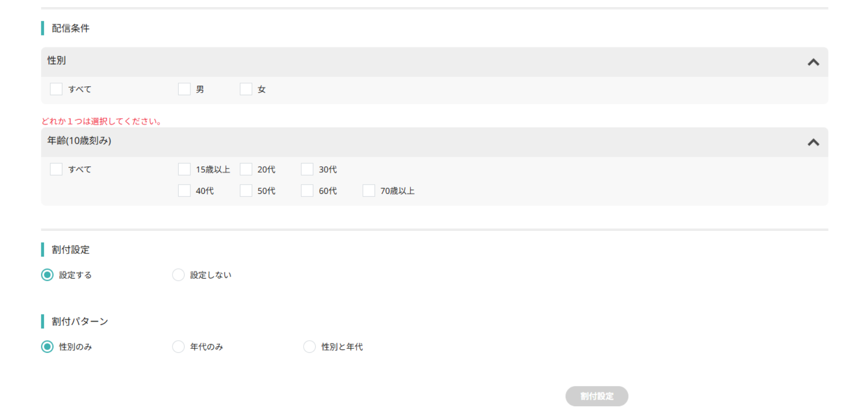Tick the 30代 checkbox
This screenshot has height=413, width=868.
(307, 169)
